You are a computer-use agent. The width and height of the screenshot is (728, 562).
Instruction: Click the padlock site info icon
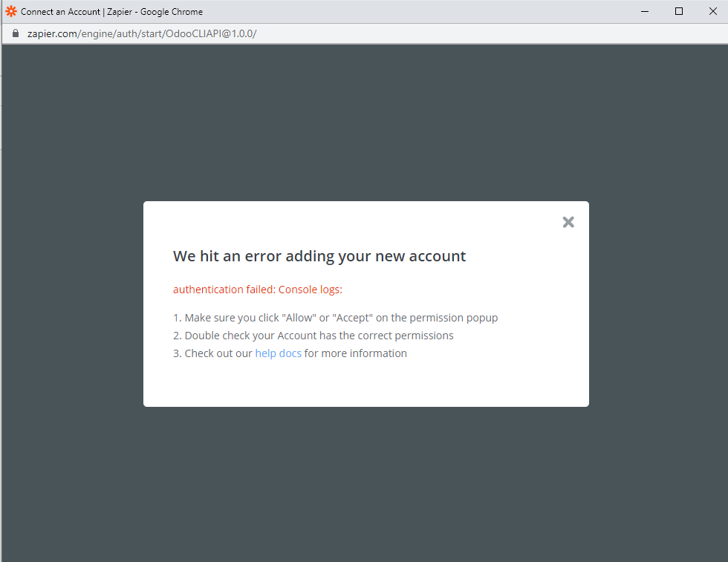(16, 33)
